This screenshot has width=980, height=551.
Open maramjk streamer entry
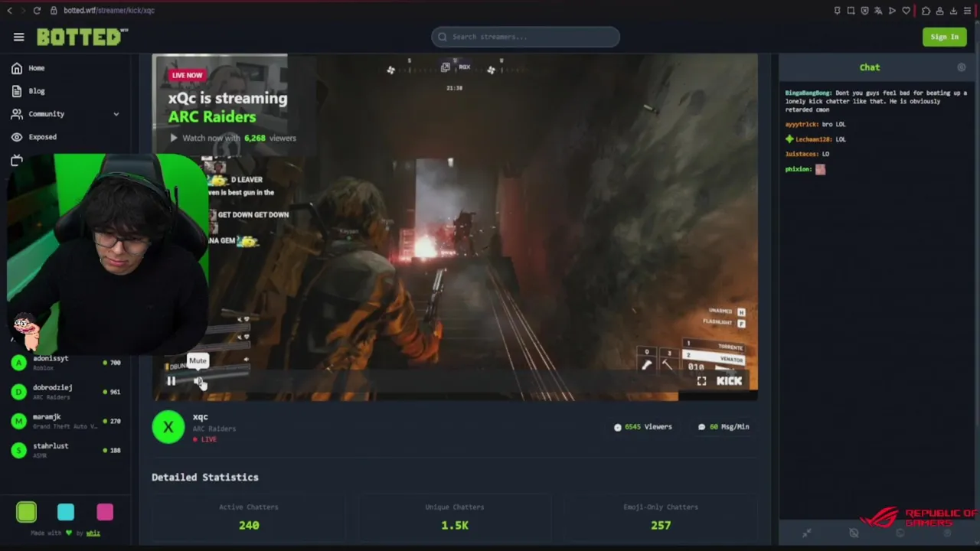coord(66,421)
